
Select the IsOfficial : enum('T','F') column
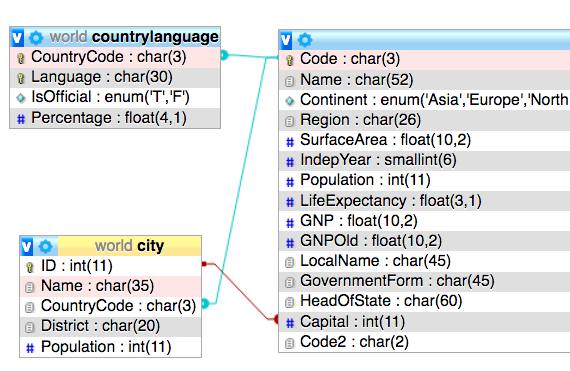coord(115,97)
